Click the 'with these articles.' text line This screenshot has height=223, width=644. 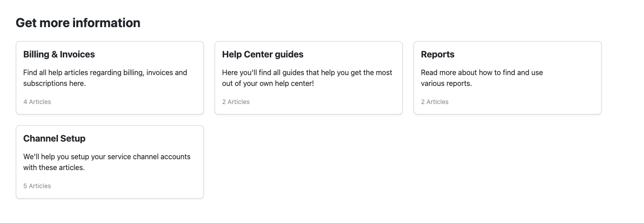(54, 167)
